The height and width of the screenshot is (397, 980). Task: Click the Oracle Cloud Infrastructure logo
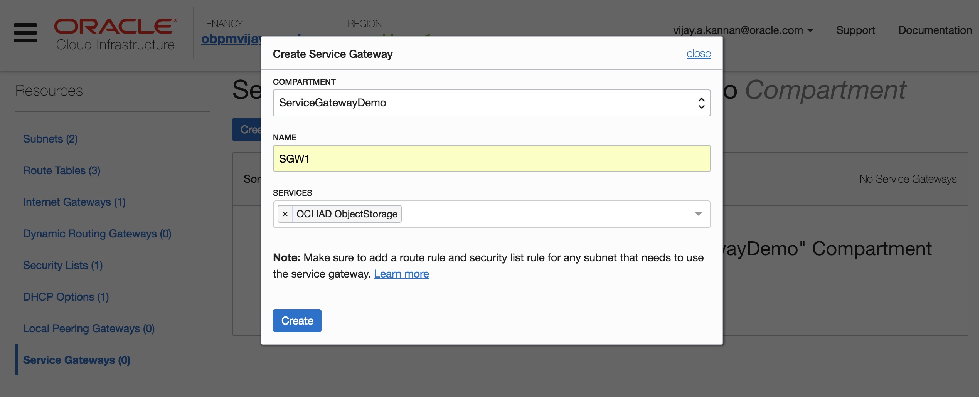115,34
